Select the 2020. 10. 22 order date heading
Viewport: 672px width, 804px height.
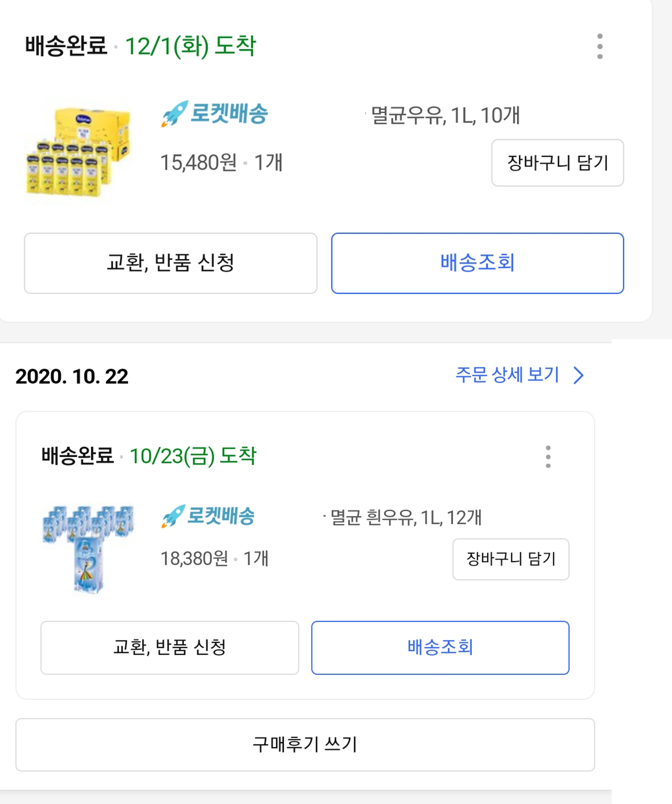click(x=72, y=376)
